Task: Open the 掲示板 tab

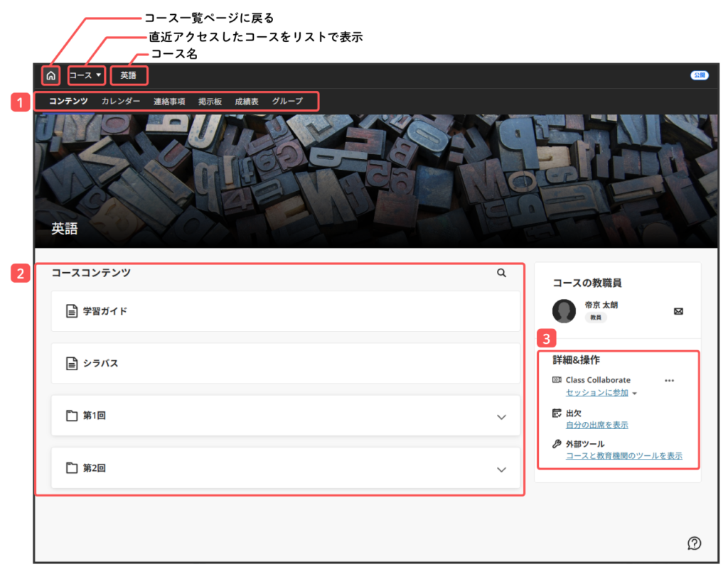Action: click(210, 102)
